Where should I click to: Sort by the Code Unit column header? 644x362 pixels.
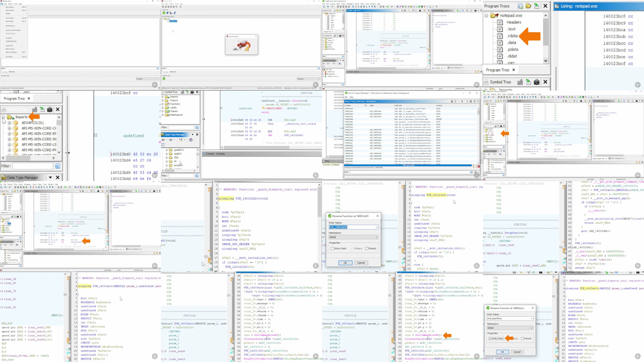pos(415,105)
